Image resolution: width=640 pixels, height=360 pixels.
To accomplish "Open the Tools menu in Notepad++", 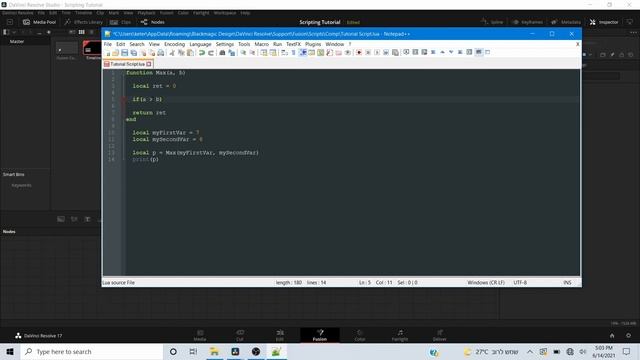I will (244, 44).
